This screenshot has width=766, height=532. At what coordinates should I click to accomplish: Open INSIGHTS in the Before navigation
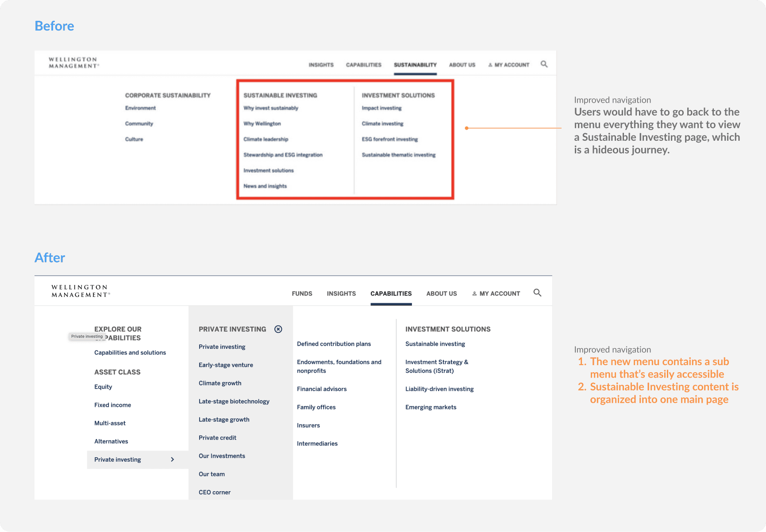click(321, 65)
